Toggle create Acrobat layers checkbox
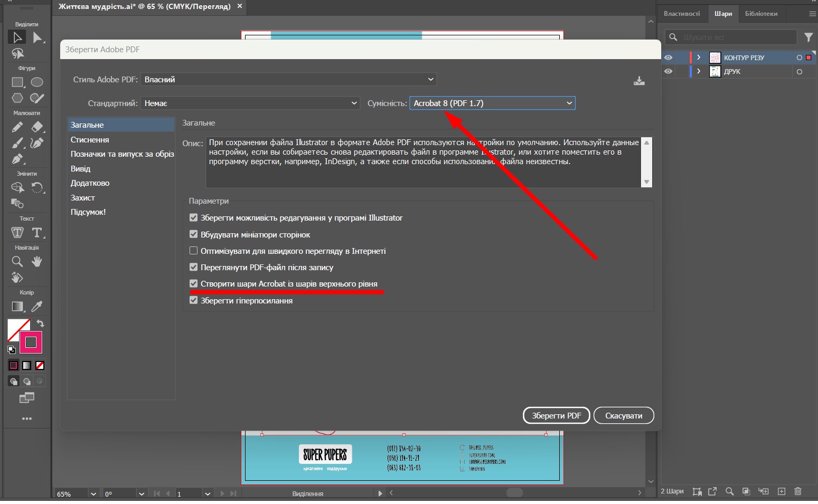The height and width of the screenshot is (504, 818). pos(194,284)
